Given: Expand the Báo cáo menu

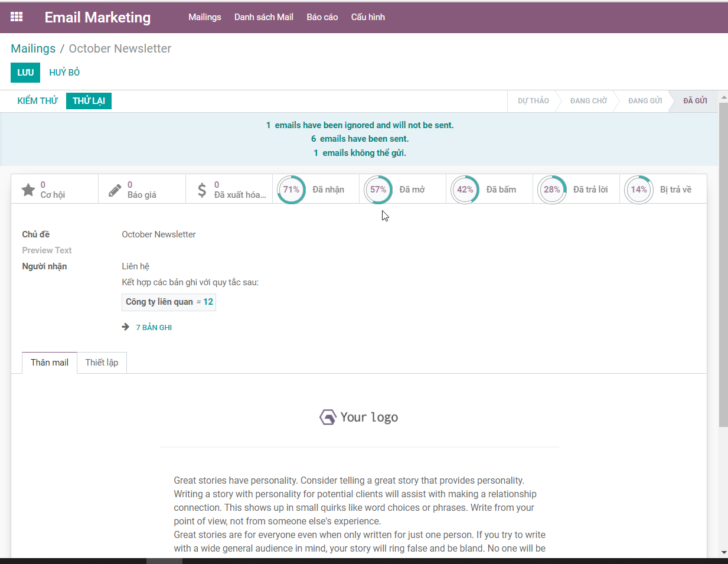Looking at the screenshot, I should point(322,17).
